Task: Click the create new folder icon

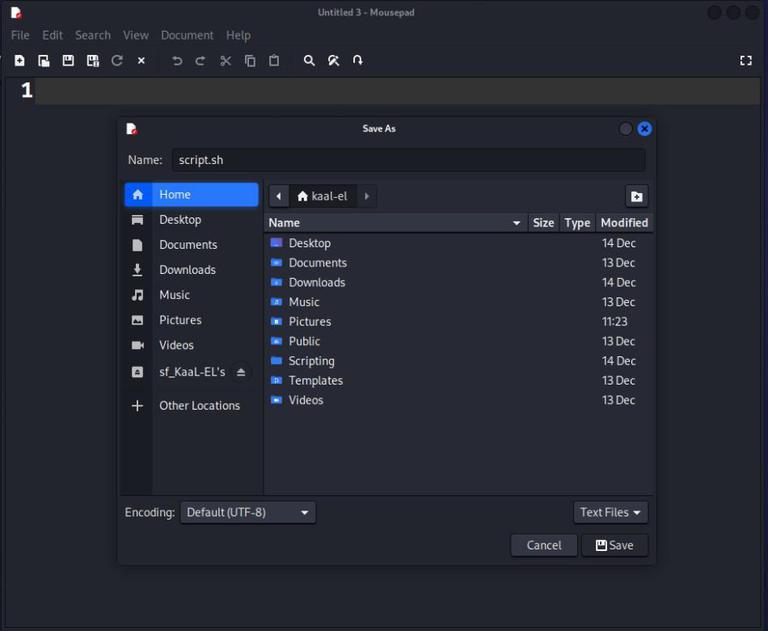Action: click(637, 196)
